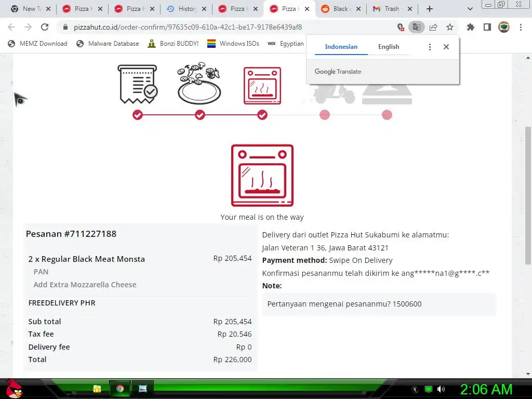Open the Angry Birds start button
Viewport: 532px width, 399px height.
click(14, 389)
